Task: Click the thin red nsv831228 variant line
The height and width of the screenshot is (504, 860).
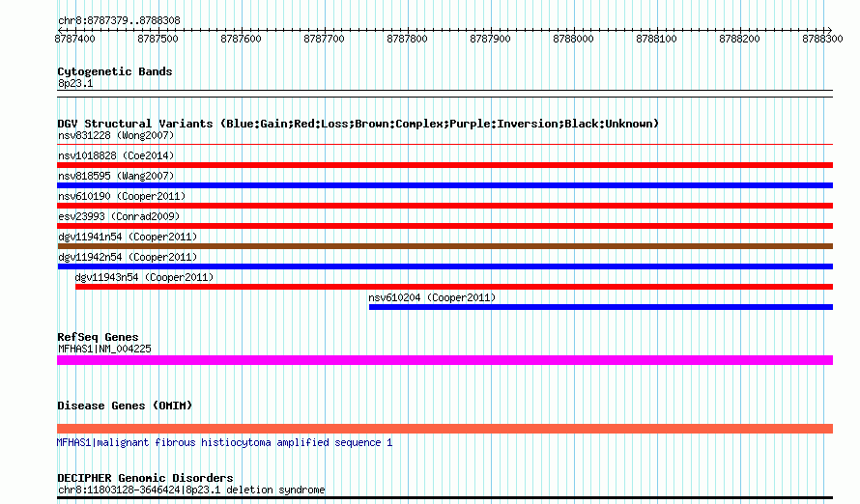Action: coord(444,145)
